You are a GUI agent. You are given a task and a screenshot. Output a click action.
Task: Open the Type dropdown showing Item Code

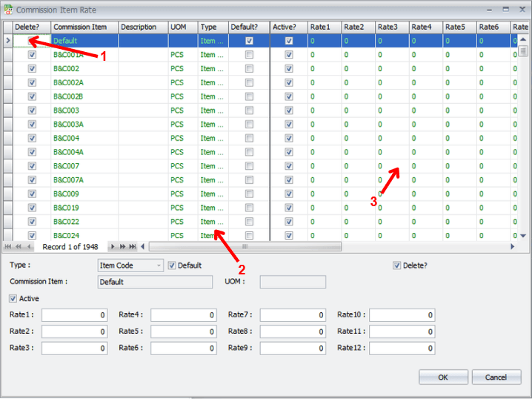pyautogui.click(x=159, y=266)
